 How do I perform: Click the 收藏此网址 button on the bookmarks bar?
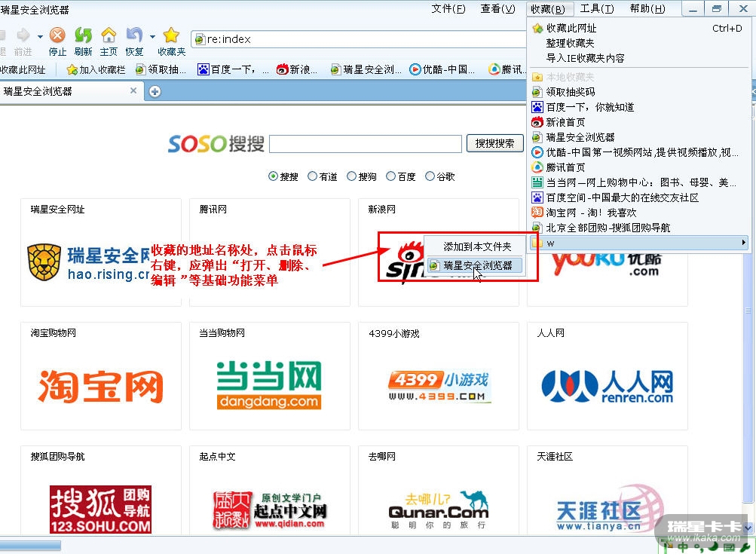(x=23, y=70)
